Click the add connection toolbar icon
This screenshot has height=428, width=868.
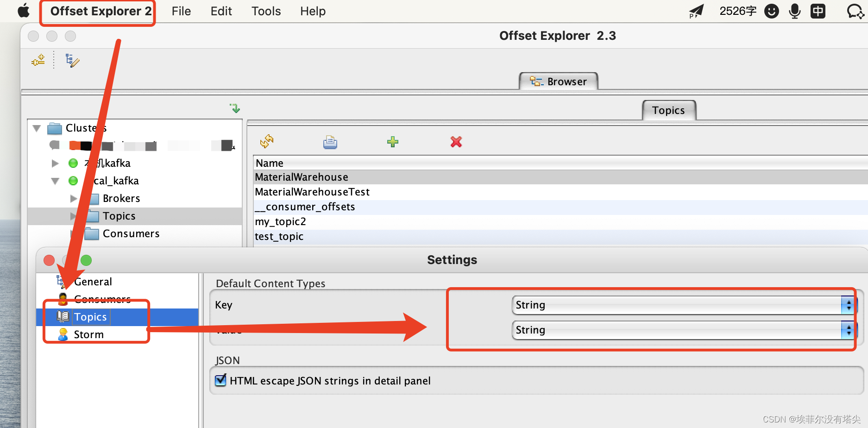click(x=38, y=60)
